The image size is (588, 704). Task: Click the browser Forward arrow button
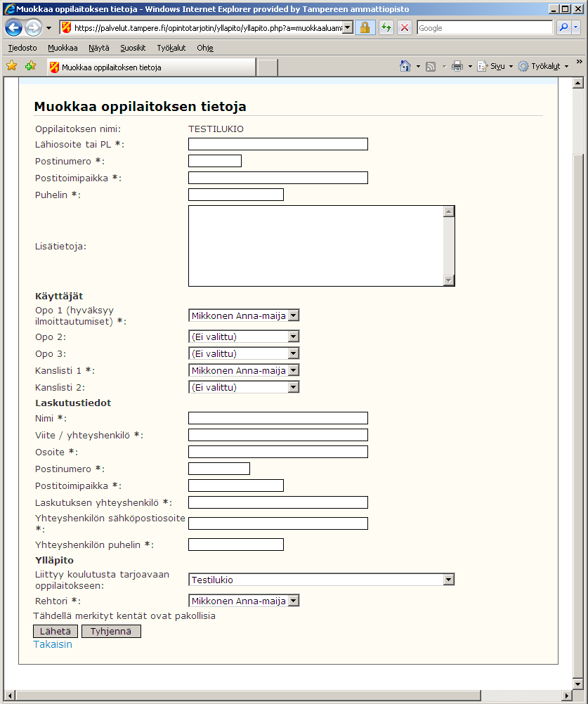click(34, 28)
